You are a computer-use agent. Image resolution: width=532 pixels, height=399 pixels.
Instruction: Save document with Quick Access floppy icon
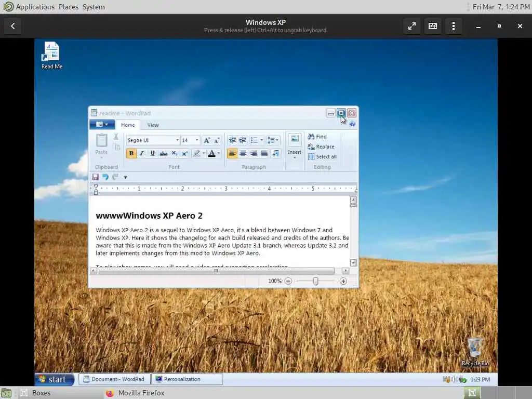click(x=96, y=177)
